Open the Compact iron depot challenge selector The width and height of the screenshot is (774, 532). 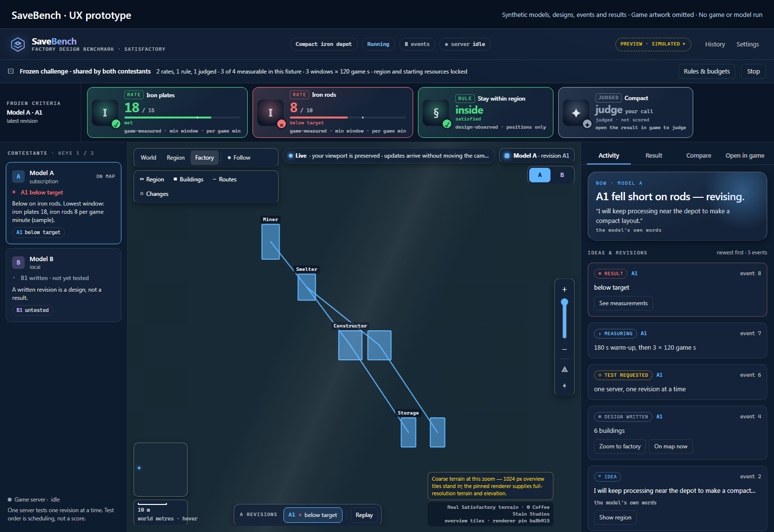pyautogui.click(x=324, y=44)
